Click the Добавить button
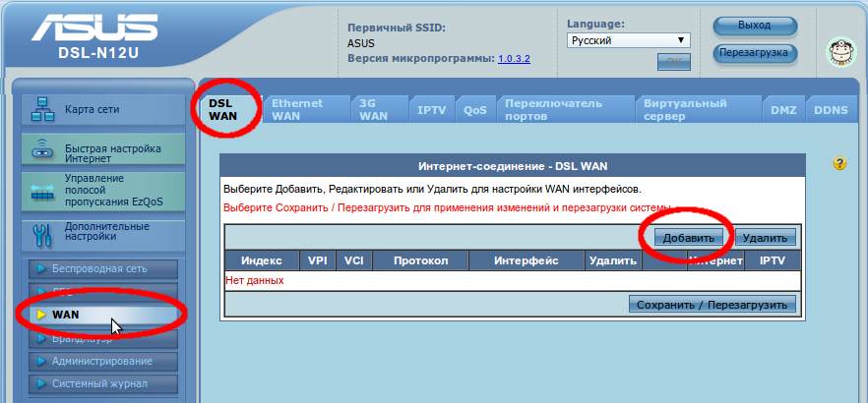The height and width of the screenshot is (403, 868). coord(689,238)
